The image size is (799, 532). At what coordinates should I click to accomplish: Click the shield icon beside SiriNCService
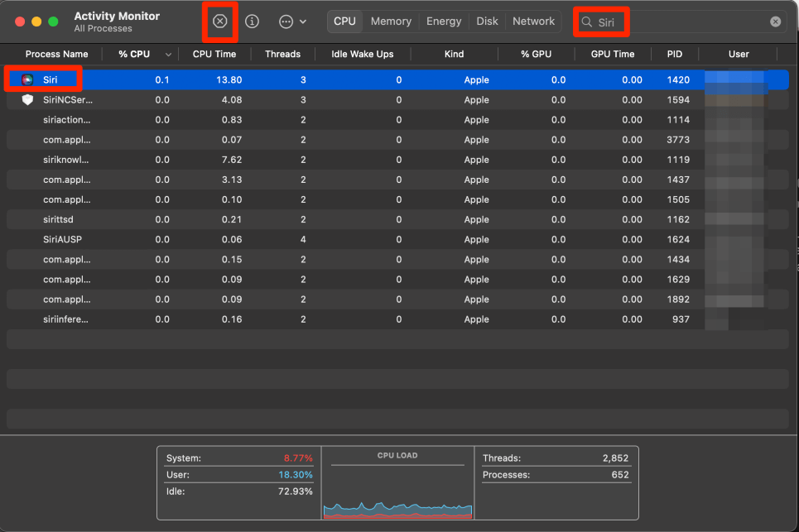tap(27, 100)
